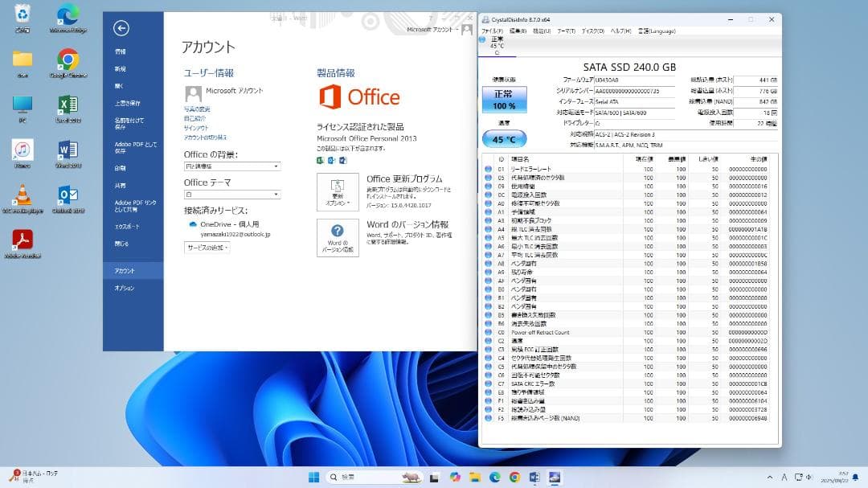Screen dimensions: 868x488
Task: Open the Office の背景 dropdown
Action: coord(232,166)
